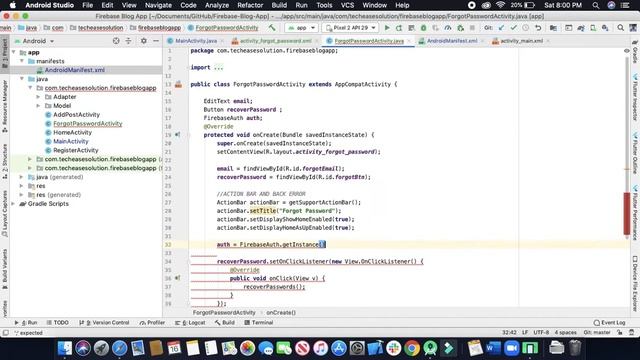The width and height of the screenshot is (640, 360).
Task: Toggle the Device File Explorer panel
Action: (635, 284)
